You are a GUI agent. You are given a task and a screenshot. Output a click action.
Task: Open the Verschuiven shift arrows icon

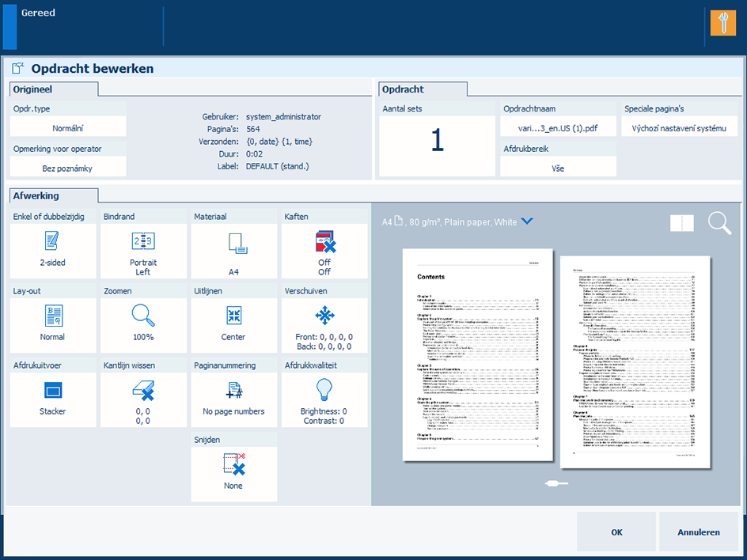point(324,316)
